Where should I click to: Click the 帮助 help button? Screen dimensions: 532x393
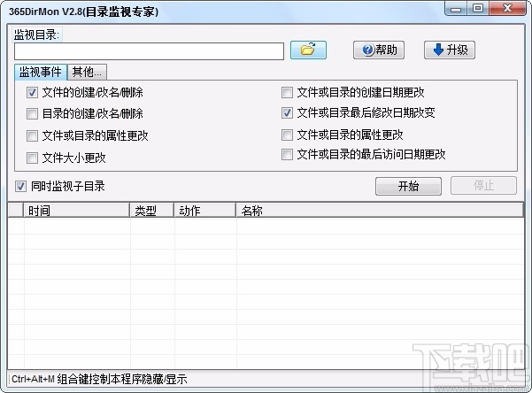click(379, 50)
